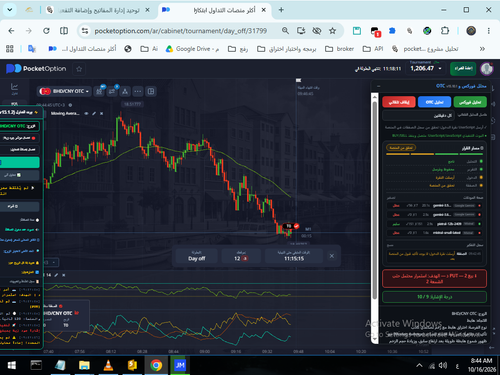Click the red-dot record button in bot panel
Viewport: 500px width, 375px height.
(x=20, y=138)
